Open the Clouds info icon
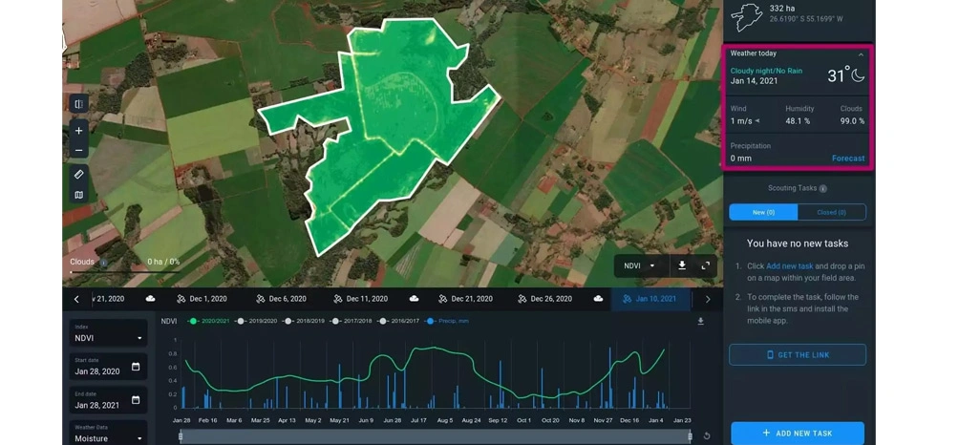 (104, 263)
